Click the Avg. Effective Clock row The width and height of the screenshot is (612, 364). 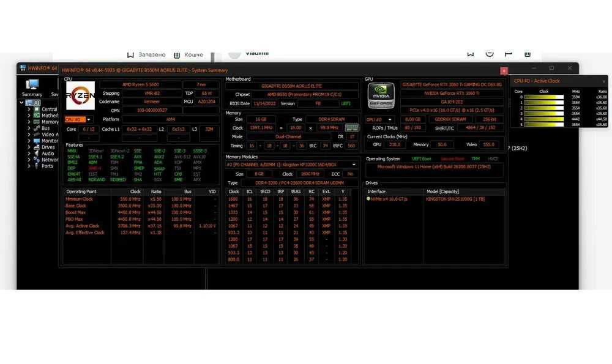click(x=141, y=233)
